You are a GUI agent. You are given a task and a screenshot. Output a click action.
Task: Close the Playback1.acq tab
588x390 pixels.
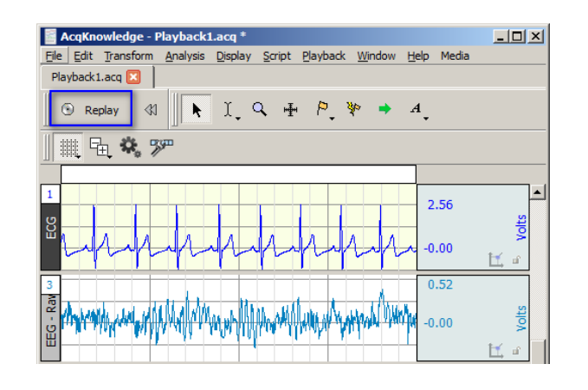pyautogui.click(x=133, y=76)
